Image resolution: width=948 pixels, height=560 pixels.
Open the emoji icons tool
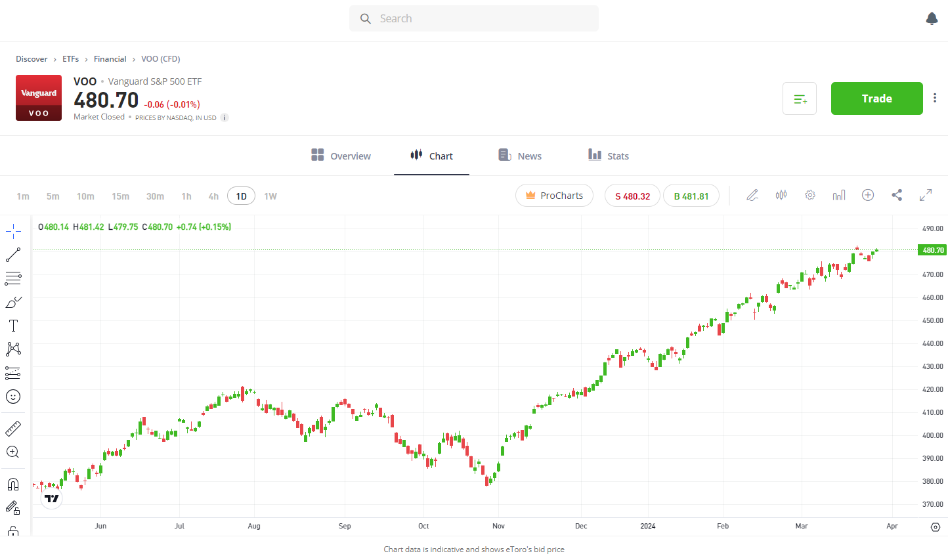[x=13, y=397]
